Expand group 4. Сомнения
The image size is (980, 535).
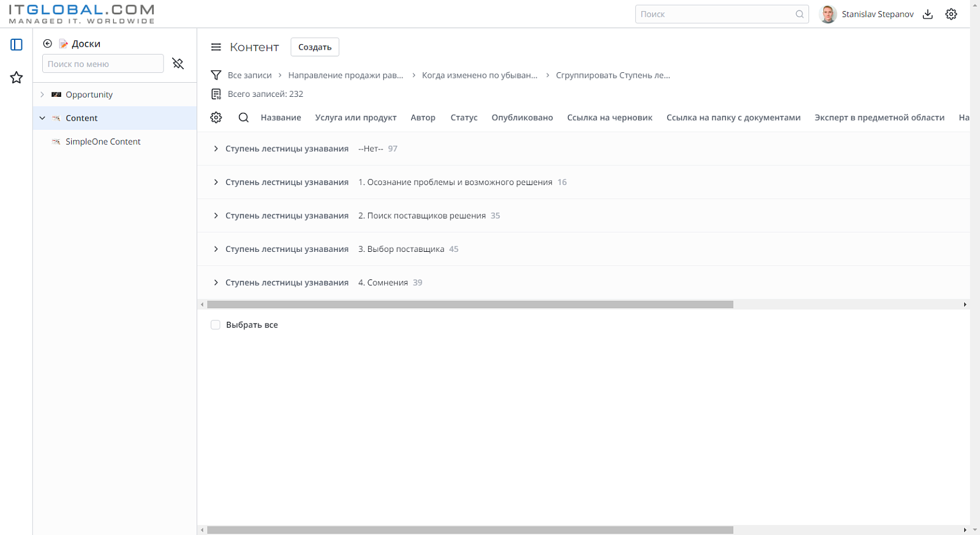click(x=216, y=283)
